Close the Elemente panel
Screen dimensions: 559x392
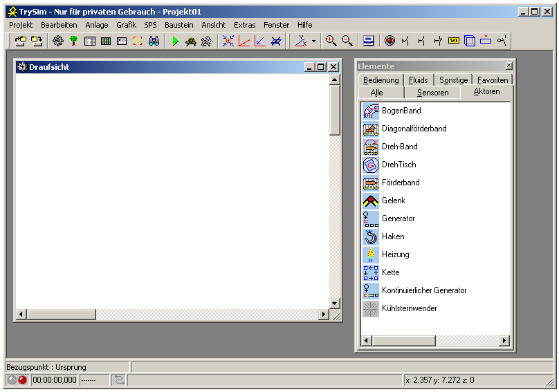point(508,66)
